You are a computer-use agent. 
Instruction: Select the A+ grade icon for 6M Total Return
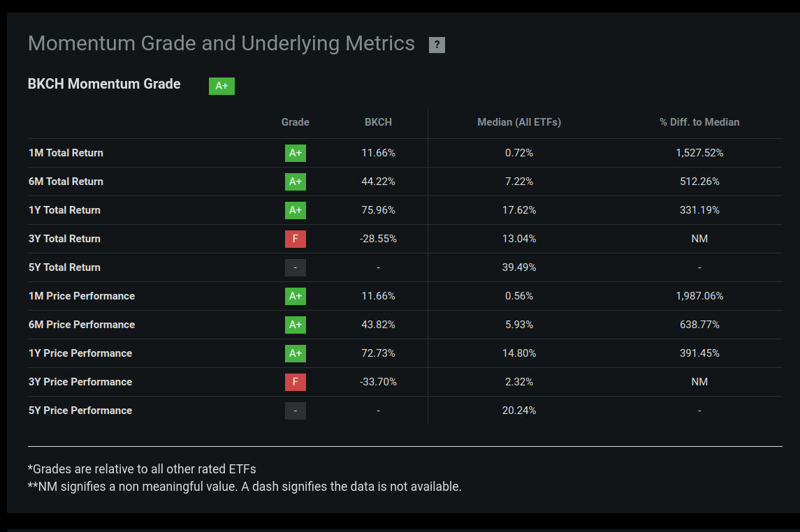click(295, 182)
